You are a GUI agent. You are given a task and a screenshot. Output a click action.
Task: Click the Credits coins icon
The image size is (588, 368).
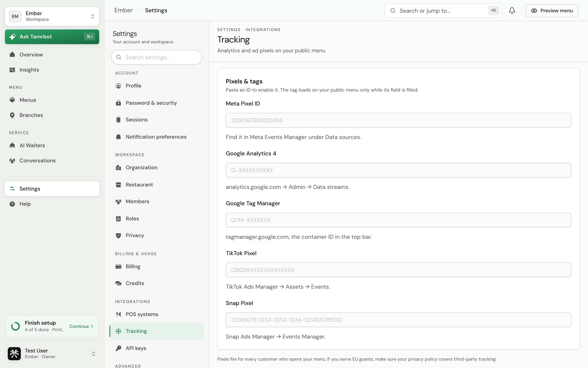click(x=118, y=283)
